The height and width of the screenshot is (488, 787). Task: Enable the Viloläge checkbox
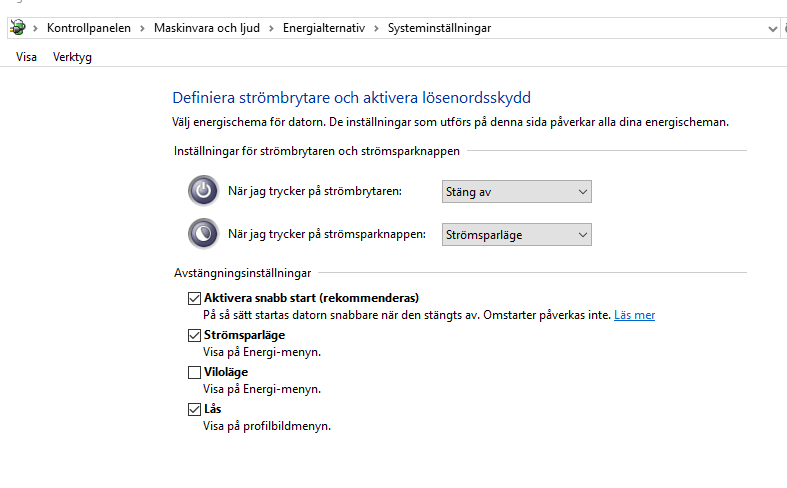pos(194,372)
